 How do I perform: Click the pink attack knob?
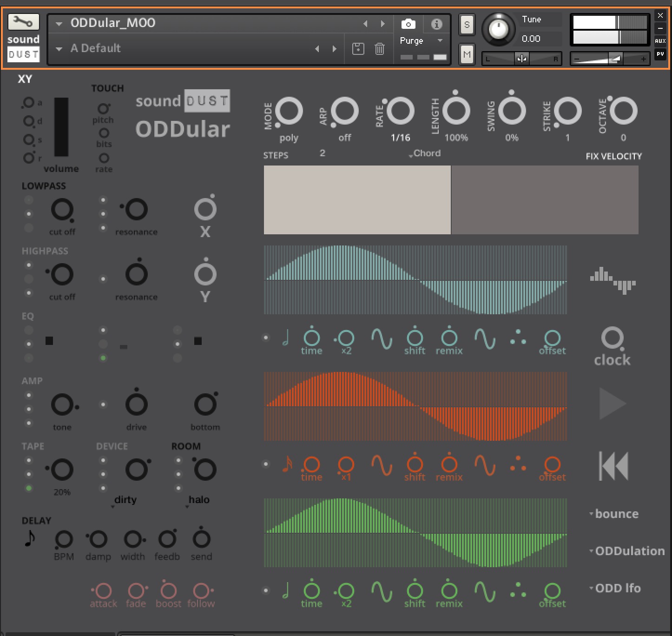103,591
